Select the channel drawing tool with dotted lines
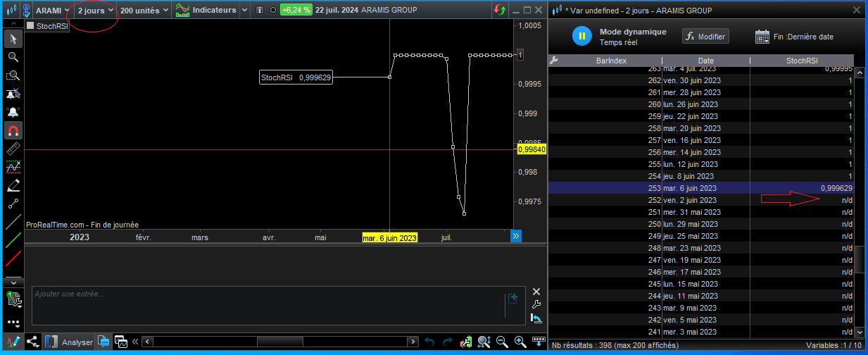868x355 pixels. click(x=13, y=167)
